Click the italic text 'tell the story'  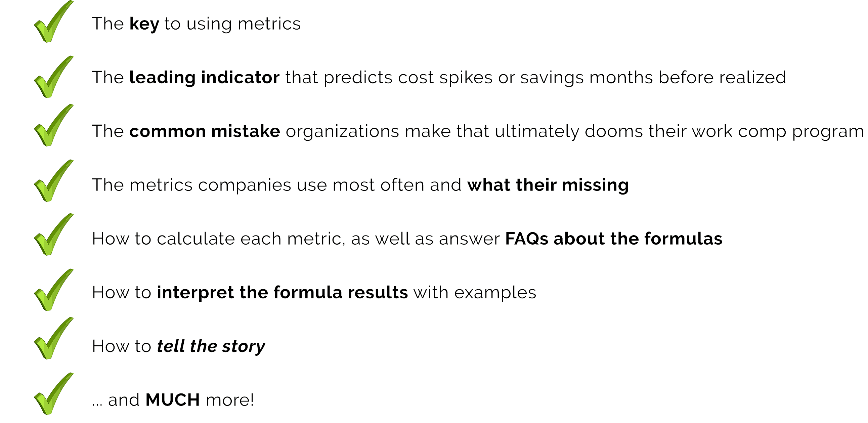(x=211, y=347)
